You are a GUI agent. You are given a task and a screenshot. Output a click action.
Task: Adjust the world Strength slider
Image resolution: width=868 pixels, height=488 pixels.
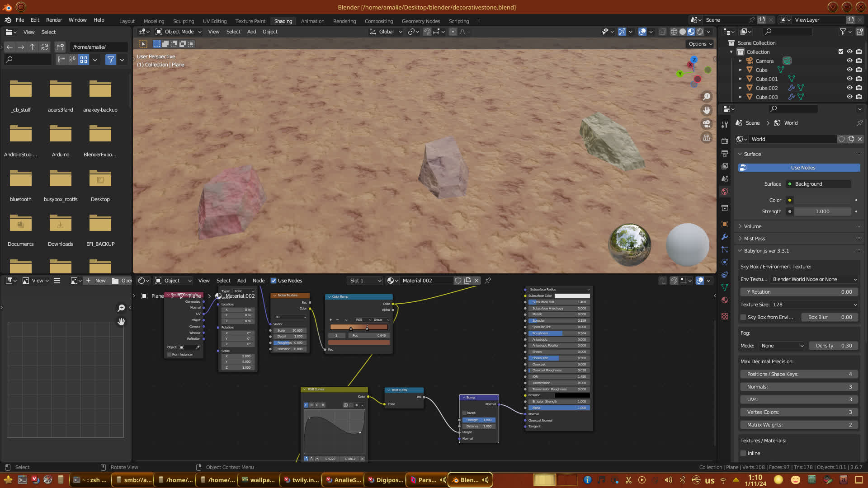pyautogui.click(x=822, y=211)
